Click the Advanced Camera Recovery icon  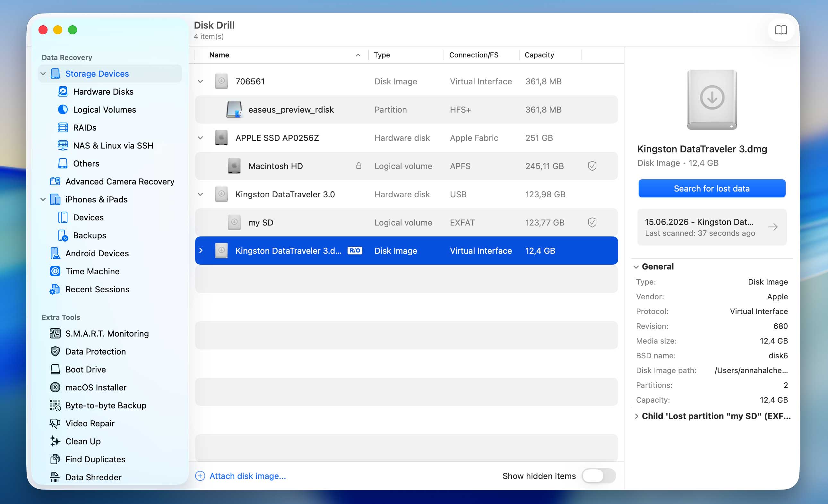pyautogui.click(x=55, y=182)
